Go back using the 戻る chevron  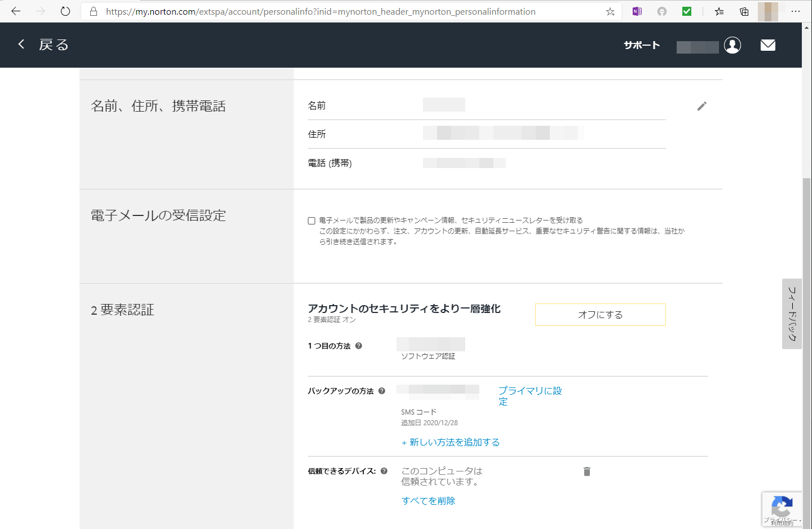[21, 44]
